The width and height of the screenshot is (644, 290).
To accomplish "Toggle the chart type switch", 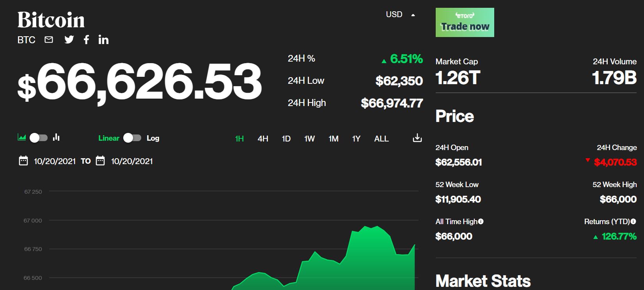I will pyautogui.click(x=39, y=138).
